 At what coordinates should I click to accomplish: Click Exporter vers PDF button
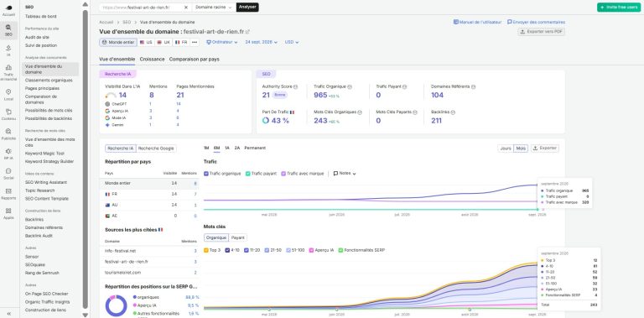point(542,32)
